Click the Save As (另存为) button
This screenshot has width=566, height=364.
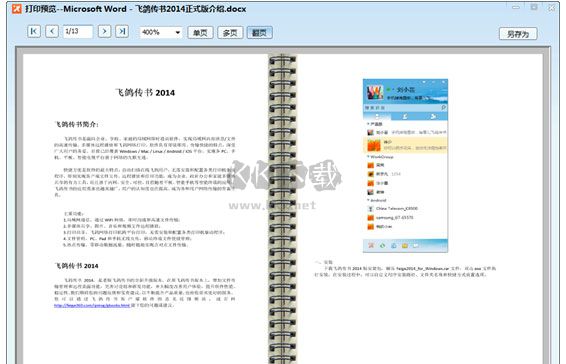coord(518,34)
